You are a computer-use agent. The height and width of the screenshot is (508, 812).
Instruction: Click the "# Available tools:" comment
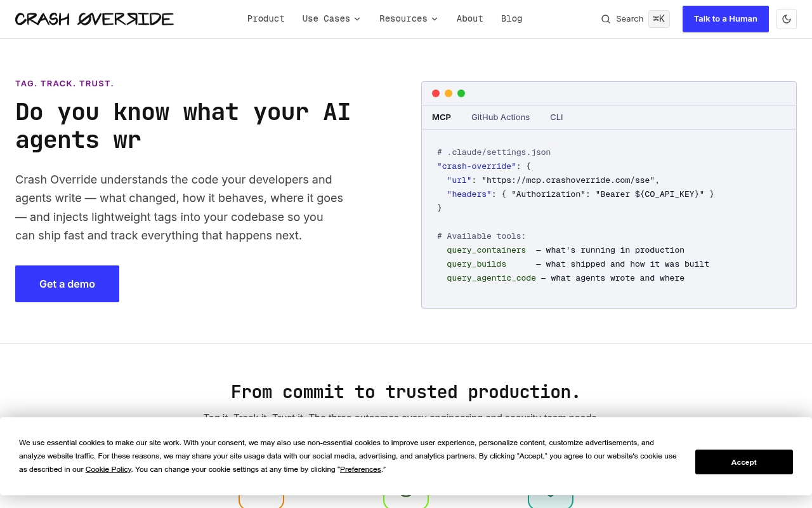click(x=481, y=236)
